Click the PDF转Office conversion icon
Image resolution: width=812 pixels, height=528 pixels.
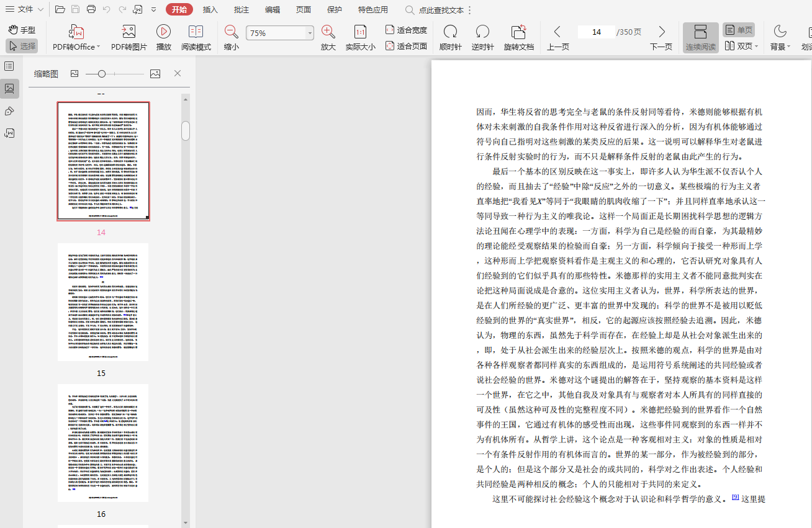[76, 32]
